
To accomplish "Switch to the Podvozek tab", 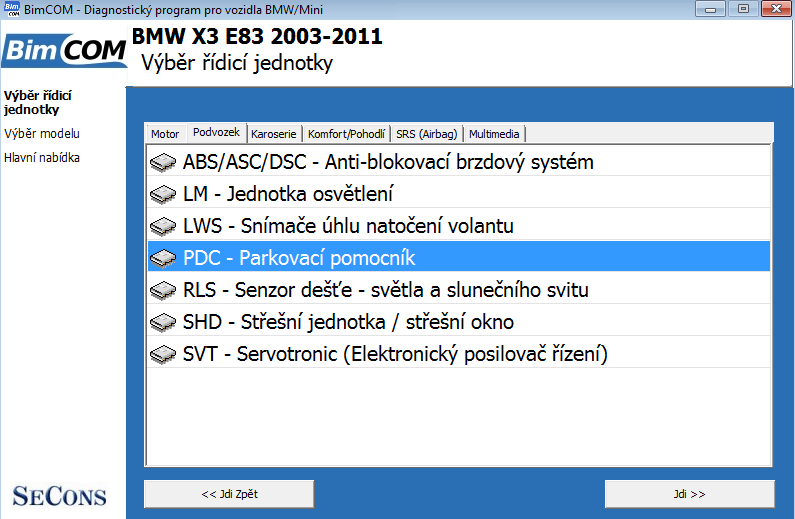I will coord(216,132).
